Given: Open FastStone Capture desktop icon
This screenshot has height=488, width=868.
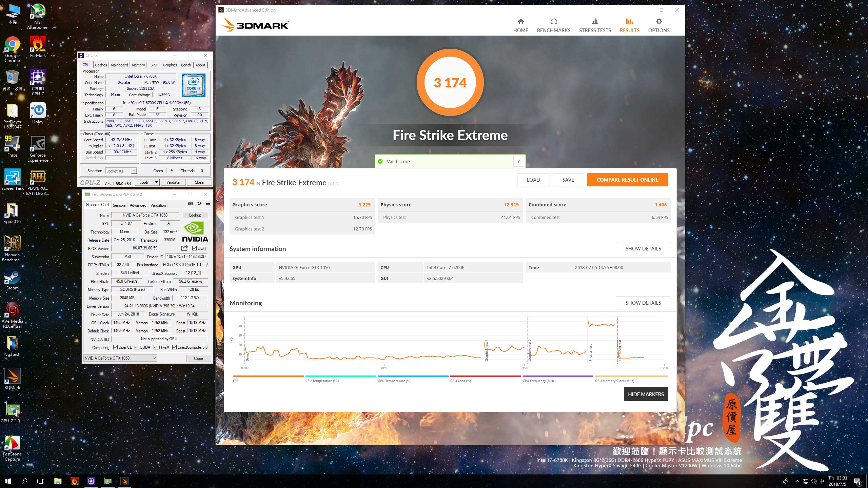Looking at the screenshot, I should point(12,448).
